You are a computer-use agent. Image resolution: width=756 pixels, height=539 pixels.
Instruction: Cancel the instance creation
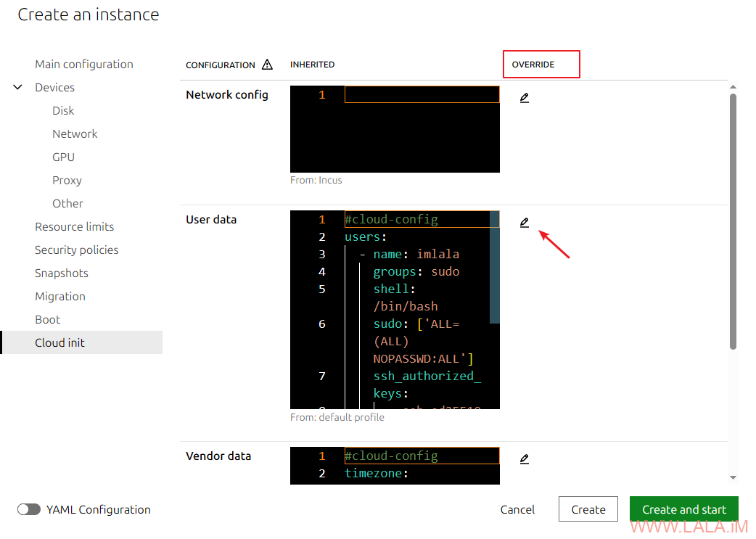point(517,509)
